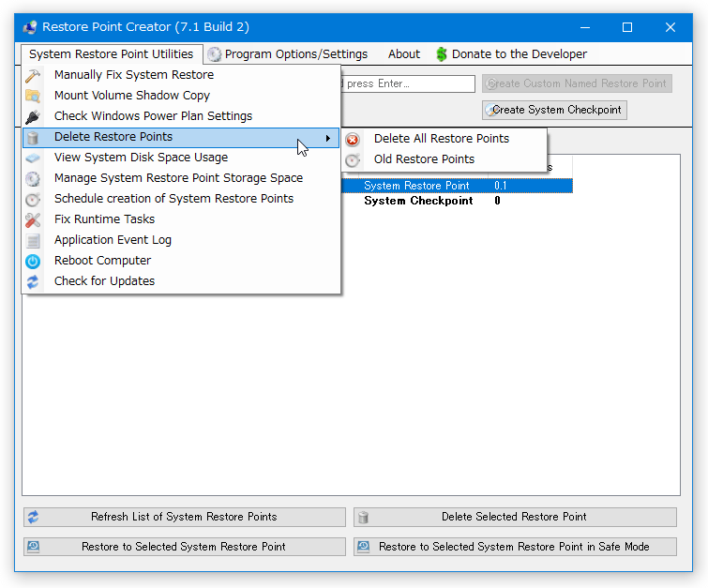Click the blue power icon beside Reboot Computer

pyautogui.click(x=33, y=261)
